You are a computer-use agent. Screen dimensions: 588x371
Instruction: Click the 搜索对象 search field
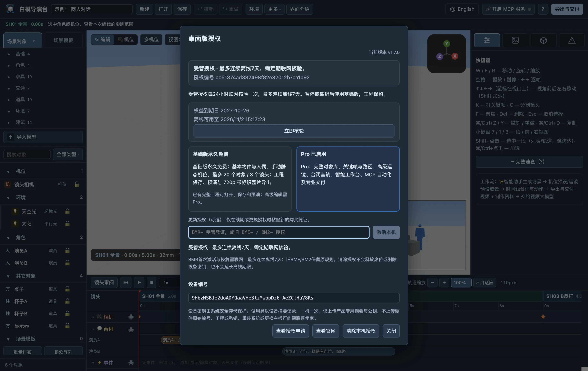pyautogui.click(x=27, y=154)
